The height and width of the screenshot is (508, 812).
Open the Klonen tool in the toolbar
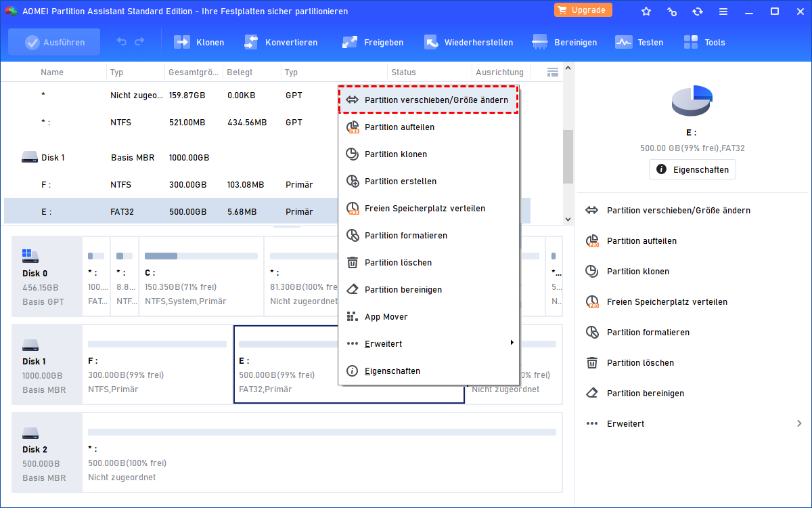click(200, 42)
